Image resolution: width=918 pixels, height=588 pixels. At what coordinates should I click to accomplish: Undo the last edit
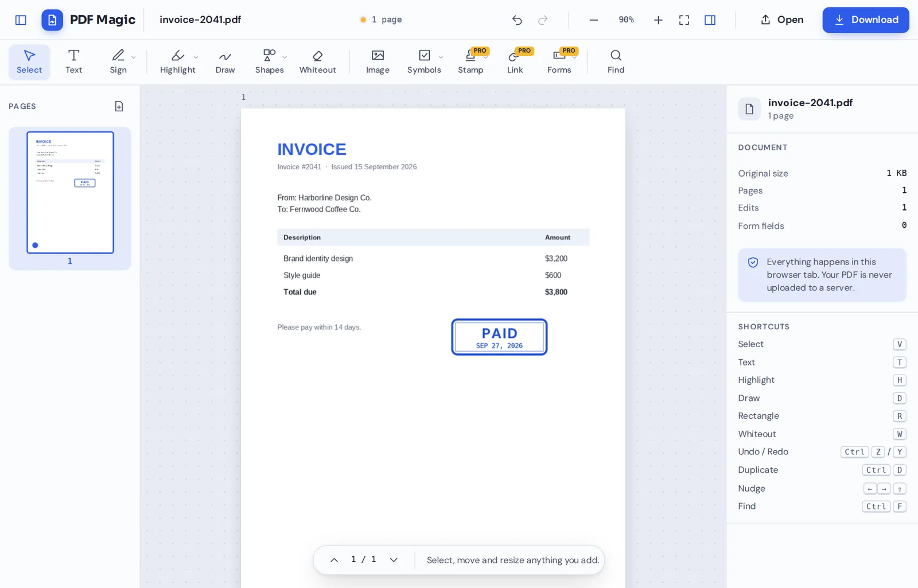517,20
